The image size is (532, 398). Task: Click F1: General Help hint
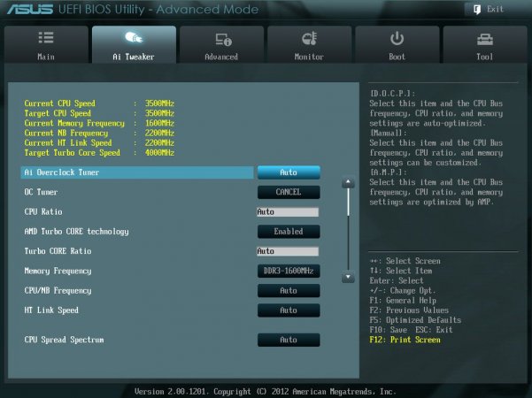tap(403, 301)
